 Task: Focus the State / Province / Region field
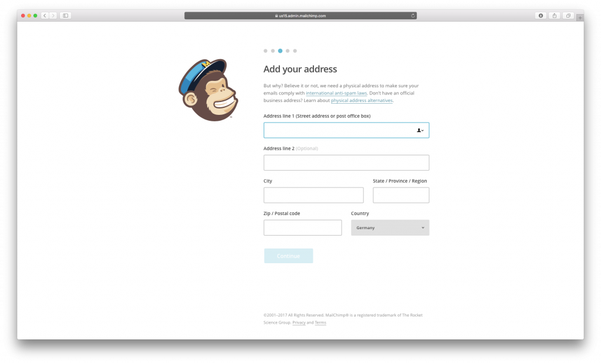[401, 195]
